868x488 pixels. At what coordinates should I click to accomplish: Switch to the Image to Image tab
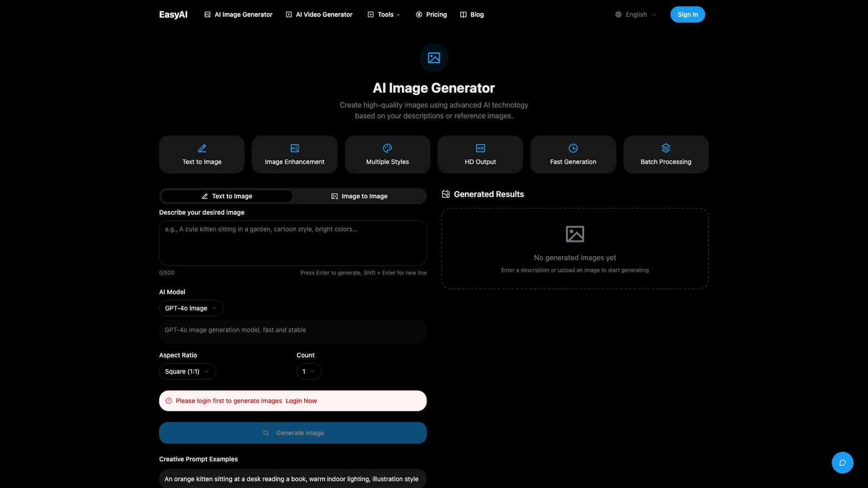[x=359, y=196]
